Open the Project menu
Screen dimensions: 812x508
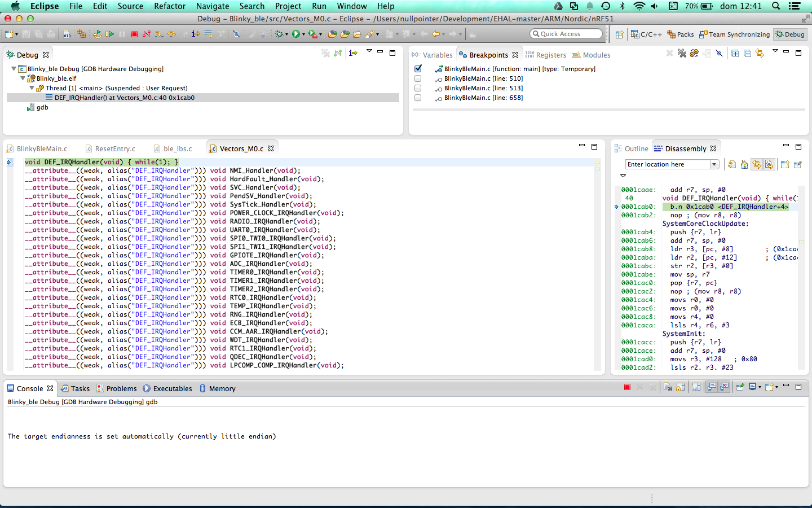tap(288, 6)
